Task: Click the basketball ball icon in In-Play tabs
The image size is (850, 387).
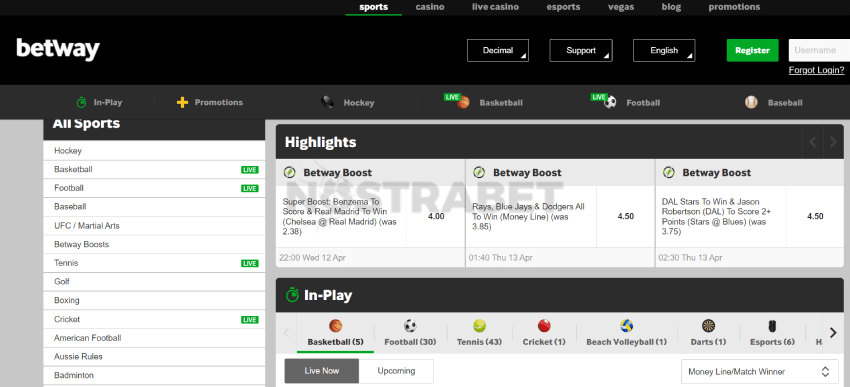Action: pyautogui.click(x=336, y=326)
